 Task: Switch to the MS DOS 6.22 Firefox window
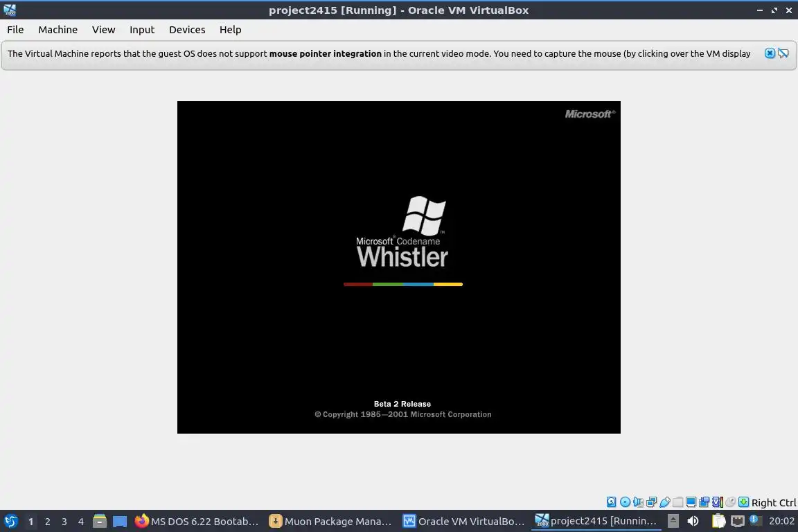tap(197, 522)
